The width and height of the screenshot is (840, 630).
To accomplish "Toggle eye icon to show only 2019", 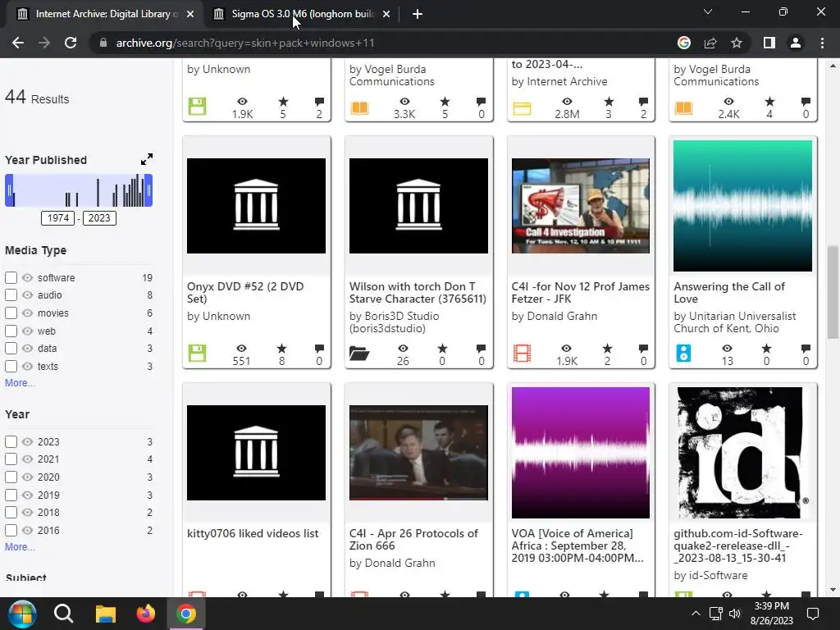I will [x=27, y=495].
